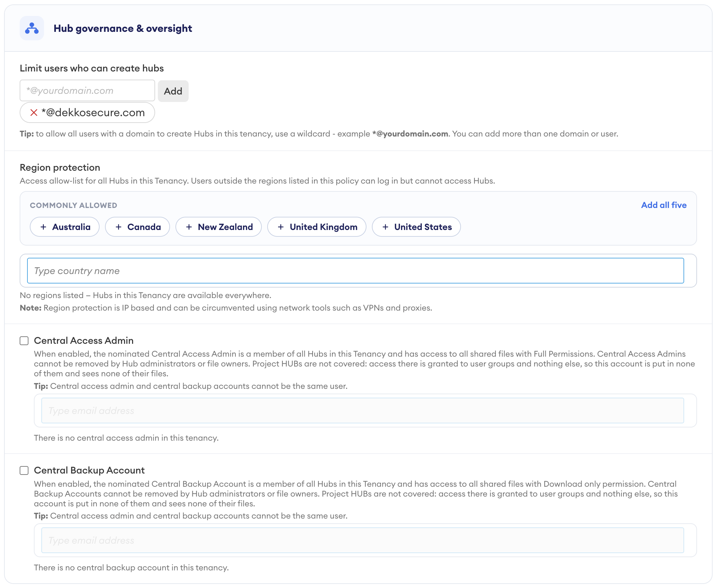Click There is no central backup account text
Viewport: 716px width, 588px height.
tap(131, 568)
